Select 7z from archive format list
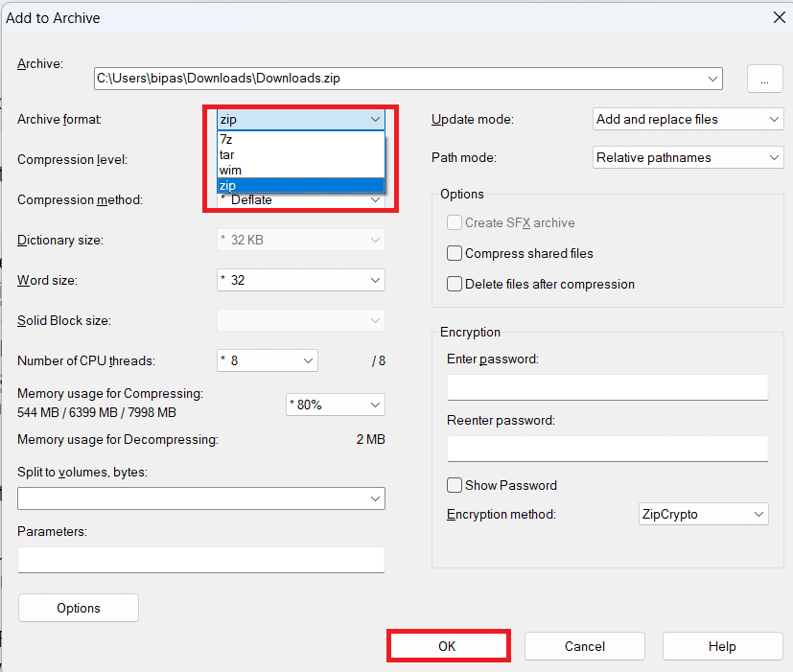 click(x=301, y=140)
